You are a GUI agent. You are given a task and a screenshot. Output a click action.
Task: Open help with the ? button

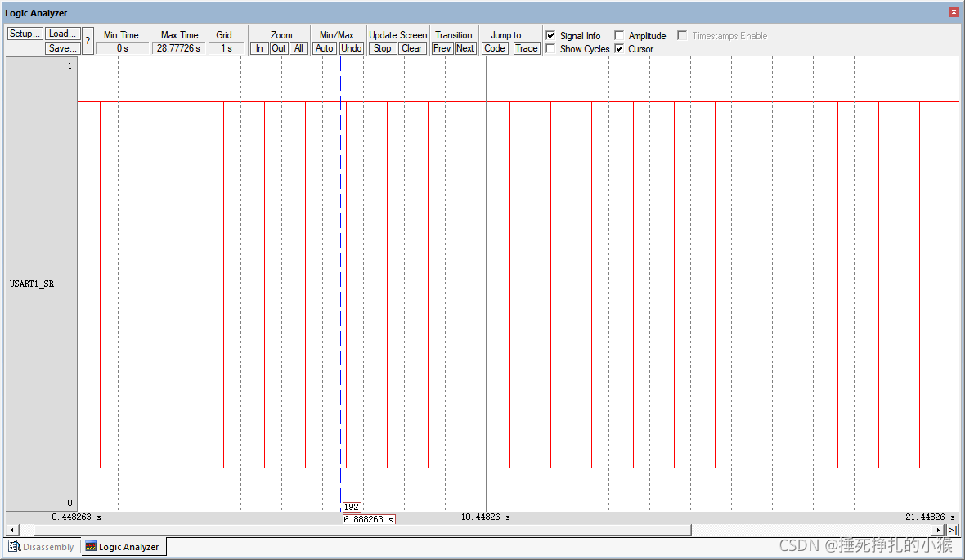pos(88,41)
